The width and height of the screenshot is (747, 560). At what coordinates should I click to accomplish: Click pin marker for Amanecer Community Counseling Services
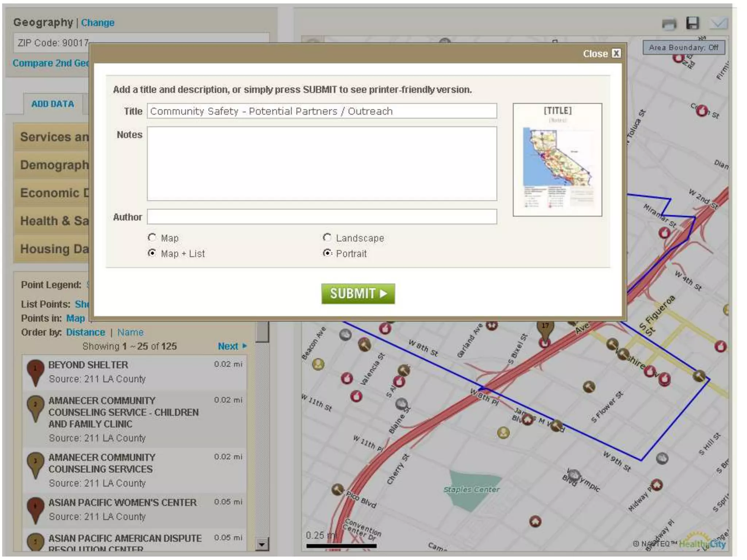point(35,465)
